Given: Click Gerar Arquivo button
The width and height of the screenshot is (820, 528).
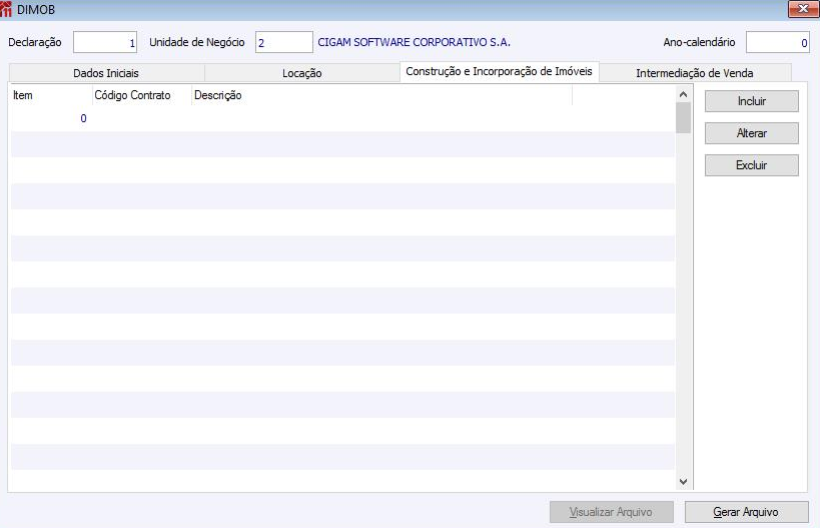Looking at the screenshot, I should (x=746, y=512).
